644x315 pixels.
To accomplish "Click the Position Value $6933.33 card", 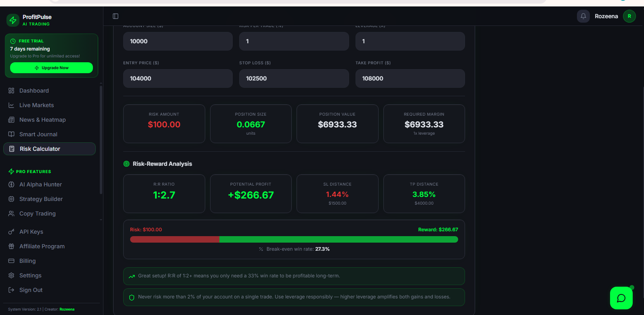I will tap(337, 124).
